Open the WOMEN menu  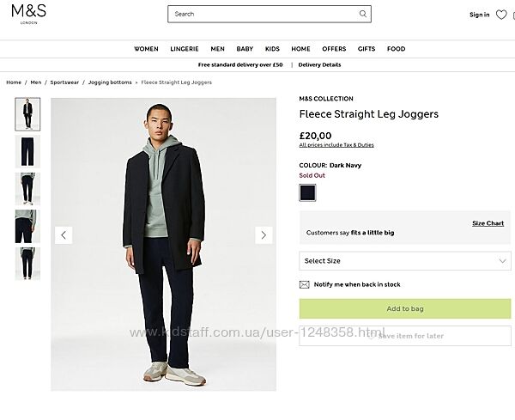pyautogui.click(x=146, y=49)
